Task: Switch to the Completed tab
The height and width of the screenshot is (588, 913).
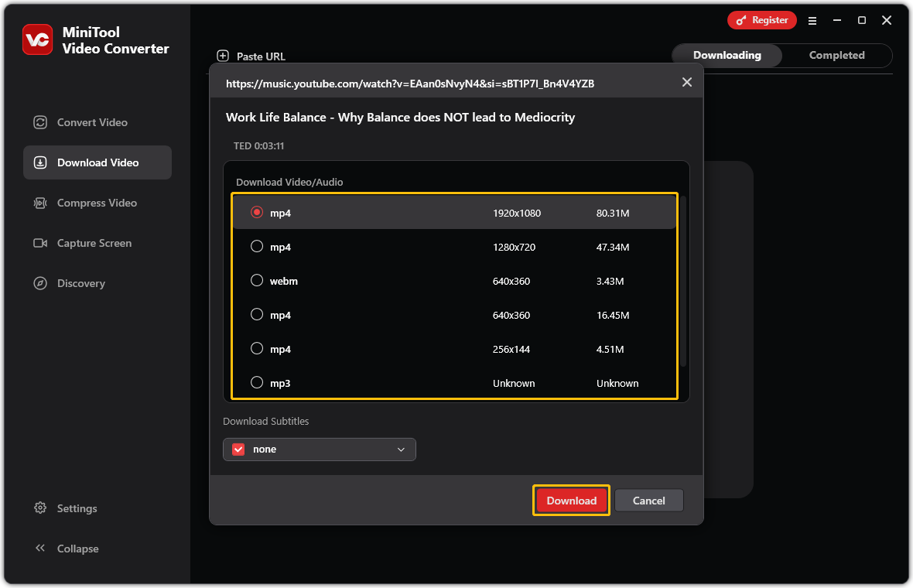Action: click(836, 55)
